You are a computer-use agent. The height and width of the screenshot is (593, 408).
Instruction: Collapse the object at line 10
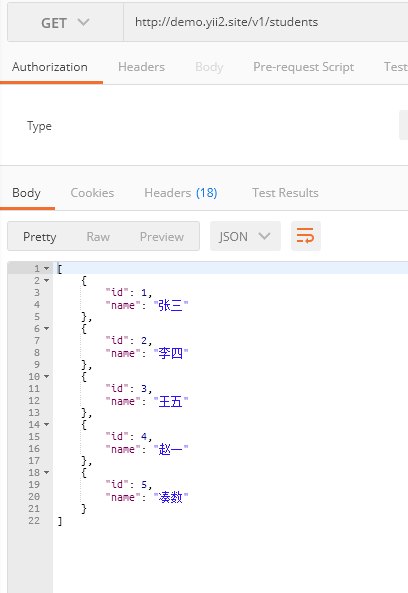47,377
